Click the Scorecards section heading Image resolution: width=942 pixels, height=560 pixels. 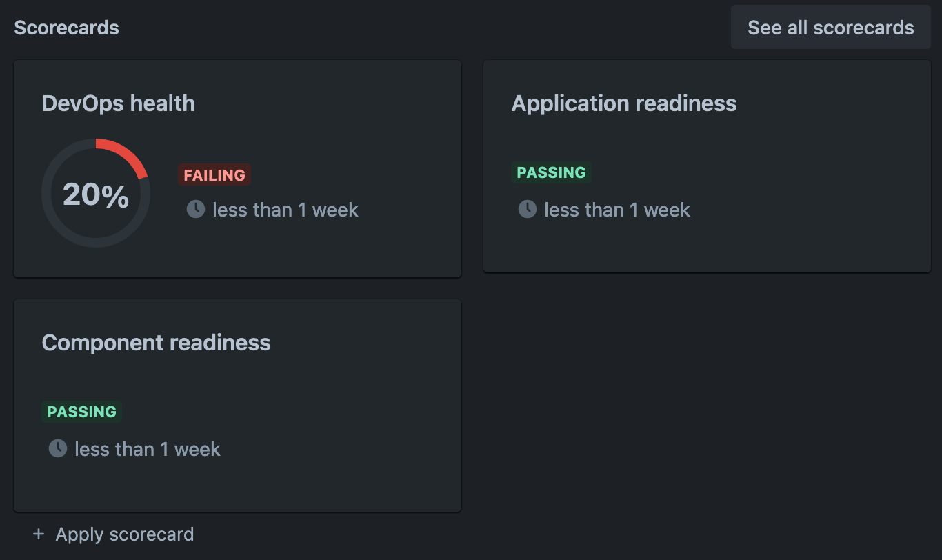click(67, 28)
